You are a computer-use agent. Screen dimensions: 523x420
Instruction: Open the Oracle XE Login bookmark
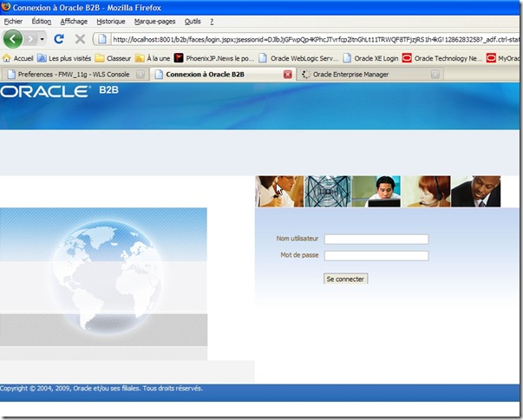(370, 58)
